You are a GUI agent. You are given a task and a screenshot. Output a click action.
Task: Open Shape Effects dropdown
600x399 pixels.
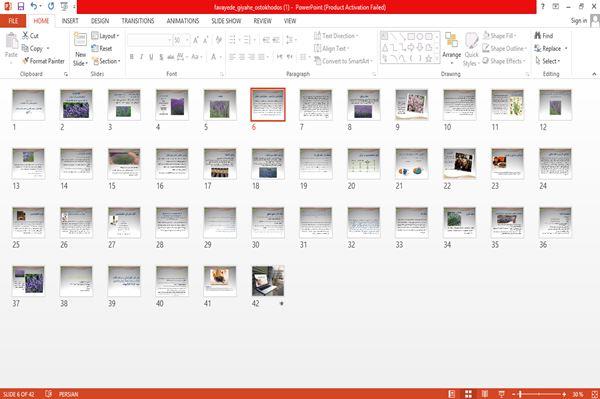(x=504, y=61)
